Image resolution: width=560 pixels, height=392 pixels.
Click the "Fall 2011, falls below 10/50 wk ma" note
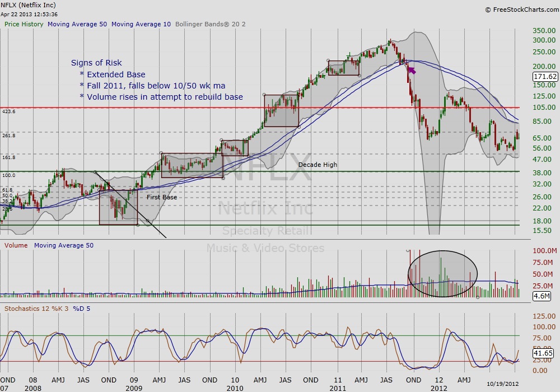tap(156, 86)
